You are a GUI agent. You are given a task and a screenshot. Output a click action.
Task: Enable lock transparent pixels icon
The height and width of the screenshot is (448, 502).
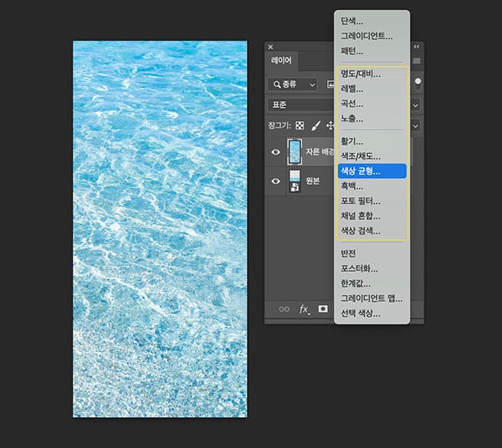point(300,126)
